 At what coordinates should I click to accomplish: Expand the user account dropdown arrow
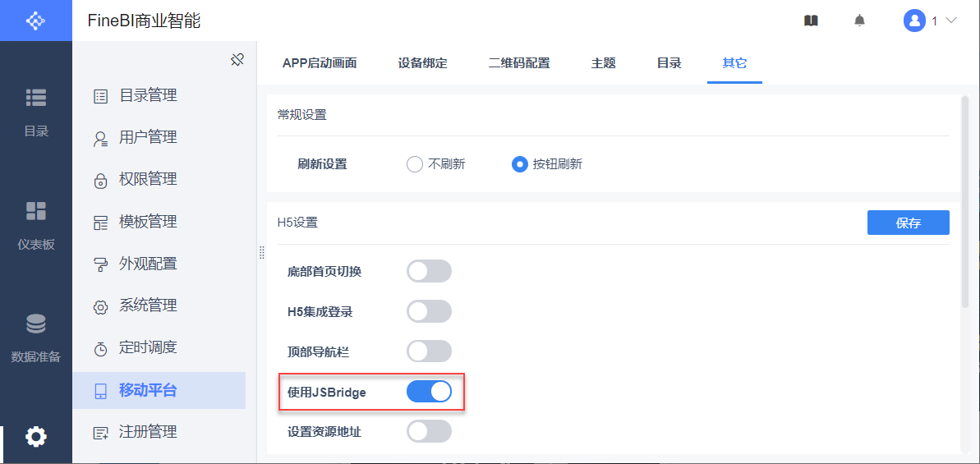[952, 21]
